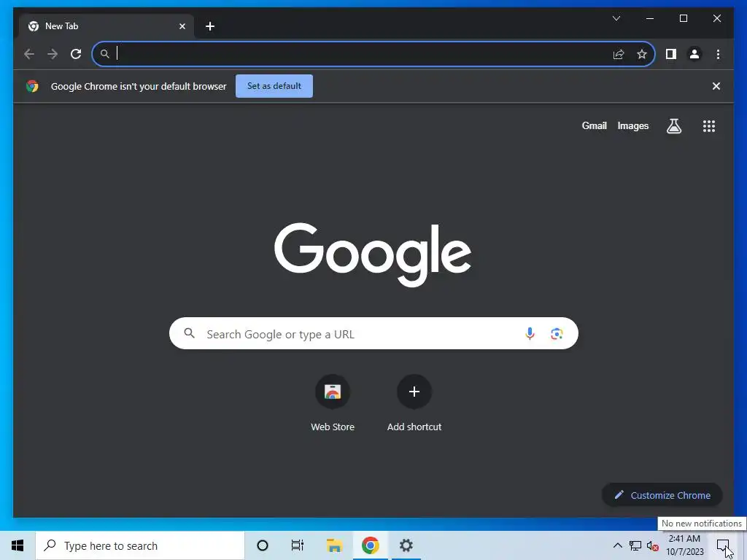Click the Back navigation arrow
The width and height of the screenshot is (747, 560).
click(x=29, y=54)
